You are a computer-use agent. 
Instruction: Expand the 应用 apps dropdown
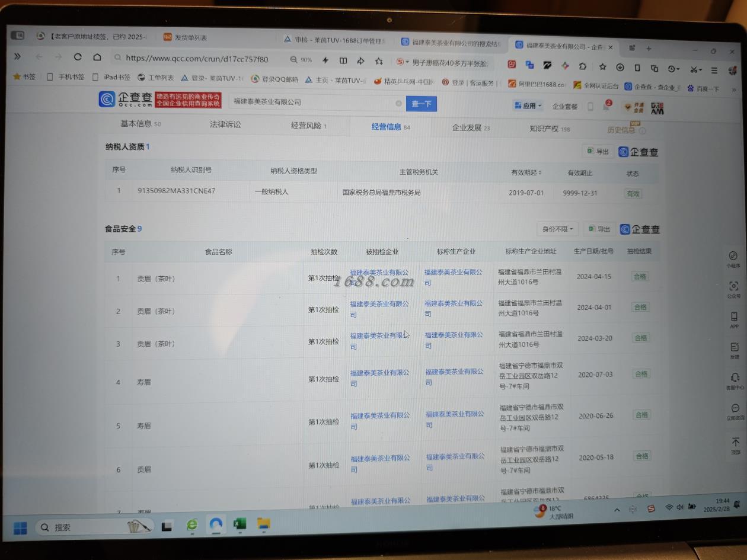529,106
